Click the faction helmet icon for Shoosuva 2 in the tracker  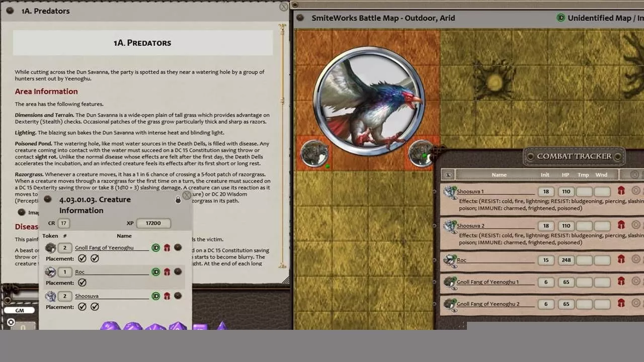click(621, 225)
